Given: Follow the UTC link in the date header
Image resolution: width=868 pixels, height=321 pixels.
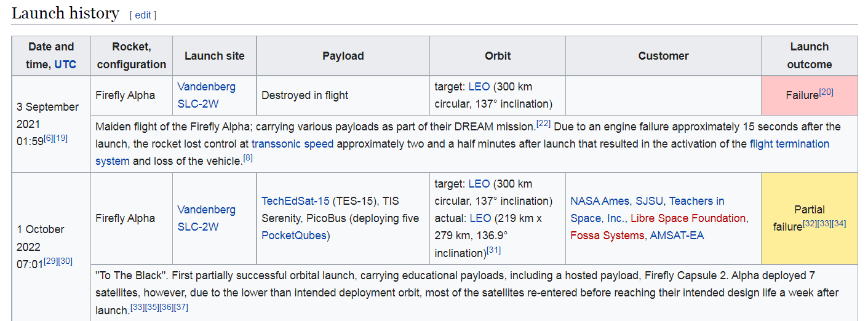Looking at the screenshot, I should coord(66,64).
